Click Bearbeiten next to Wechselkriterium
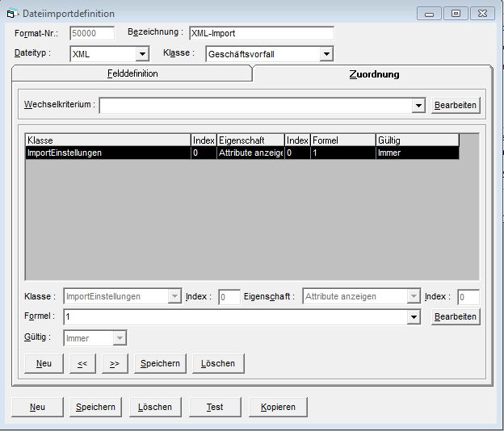This screenshot has width=504, height=431. pyautogui.click(x=456, y=106)
